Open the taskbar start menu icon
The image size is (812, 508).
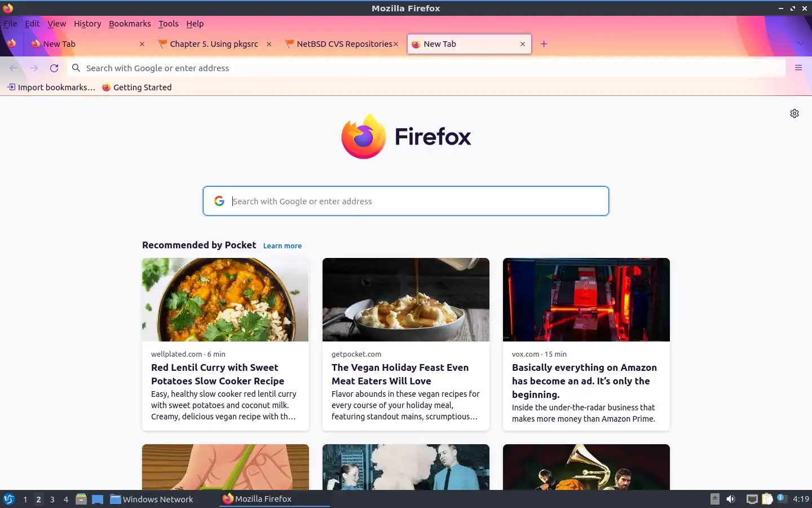point(9,499)
